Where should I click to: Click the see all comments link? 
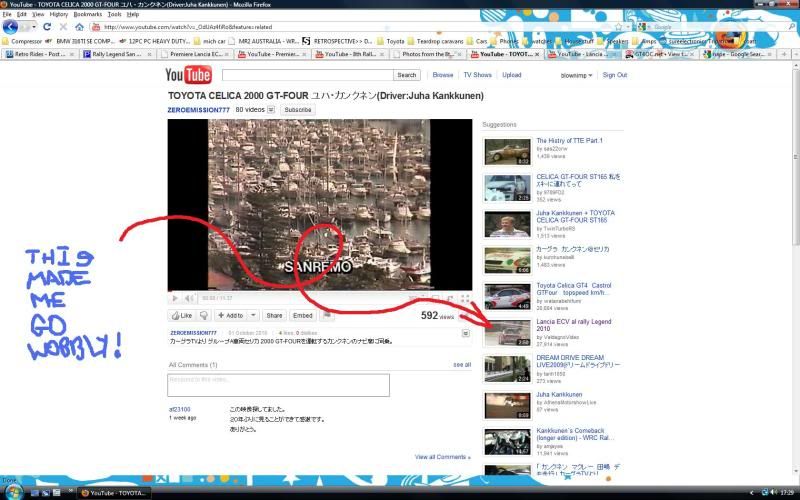click(x=462, y=365)
